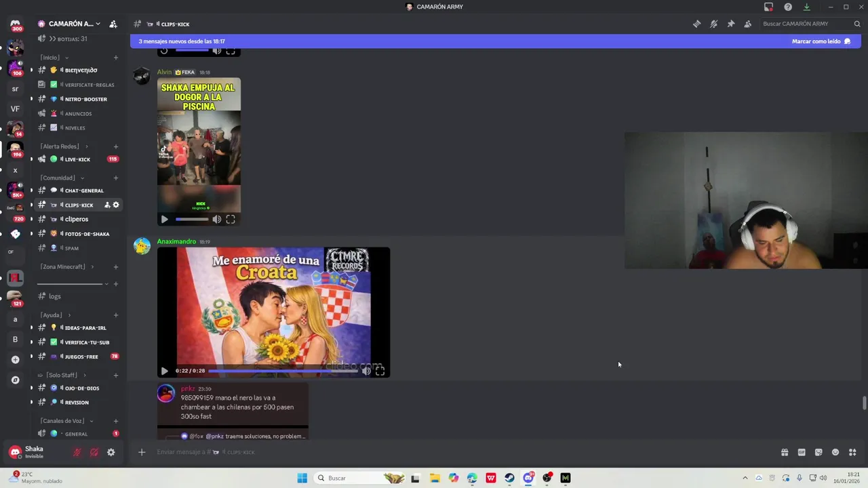Click the search magnifier icon
This screenshot has width=868, height=488.
[857, 24]
